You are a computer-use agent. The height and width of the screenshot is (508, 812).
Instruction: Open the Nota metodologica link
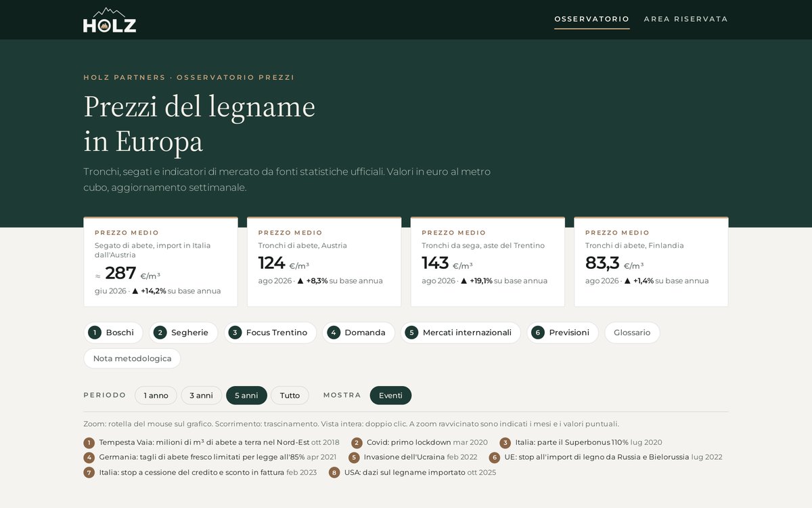(x=133, y=358)
